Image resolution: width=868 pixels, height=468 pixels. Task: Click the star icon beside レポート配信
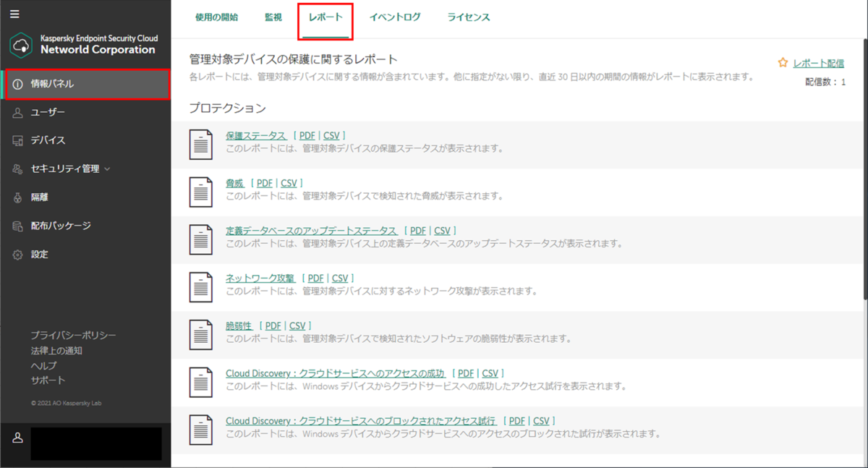point(782,62)
